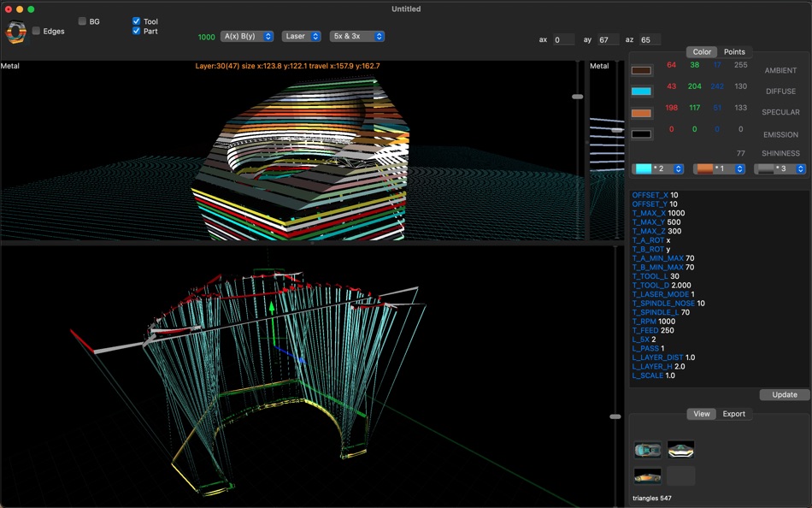The image size is (812, 508).
Task: Click the slider handle beside the toolpath view
Action: 615,416
